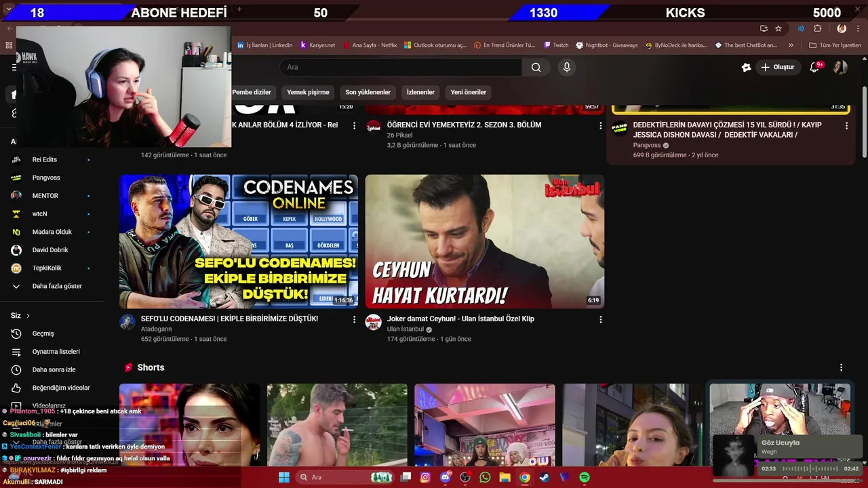Screen dimensions: 868x488
Task: Open Geçmiş in the sidebar
Action: coord(43,333)
